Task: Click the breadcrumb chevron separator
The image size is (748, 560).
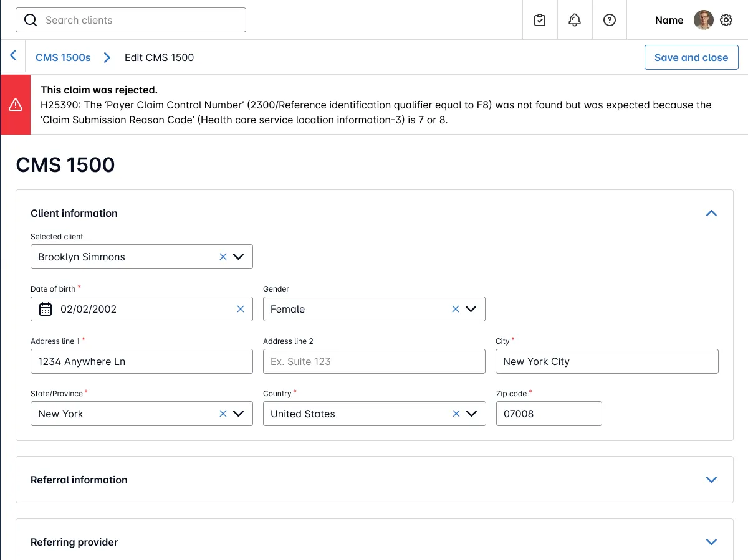Action: 107,57
